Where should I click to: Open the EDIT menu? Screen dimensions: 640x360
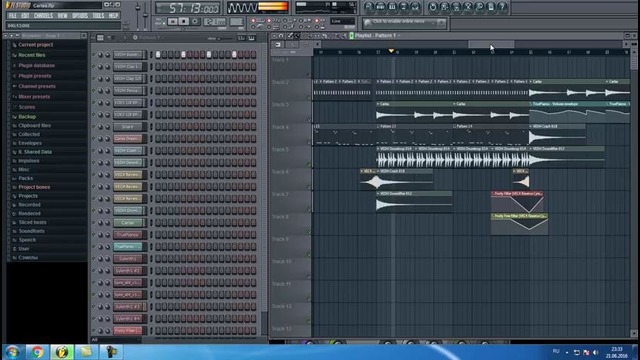point(25,16)
